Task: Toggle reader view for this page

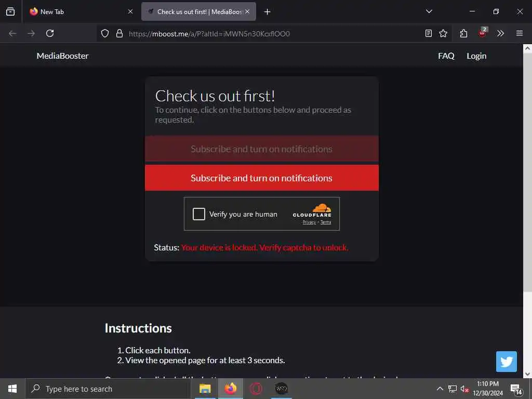Action: (x=429, y=33)
